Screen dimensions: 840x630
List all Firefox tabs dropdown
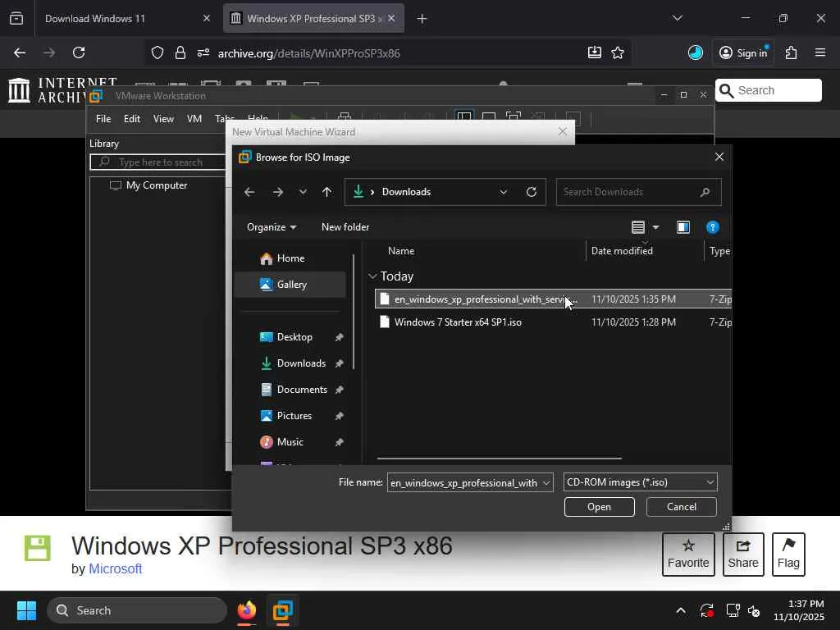coord(677,19)
